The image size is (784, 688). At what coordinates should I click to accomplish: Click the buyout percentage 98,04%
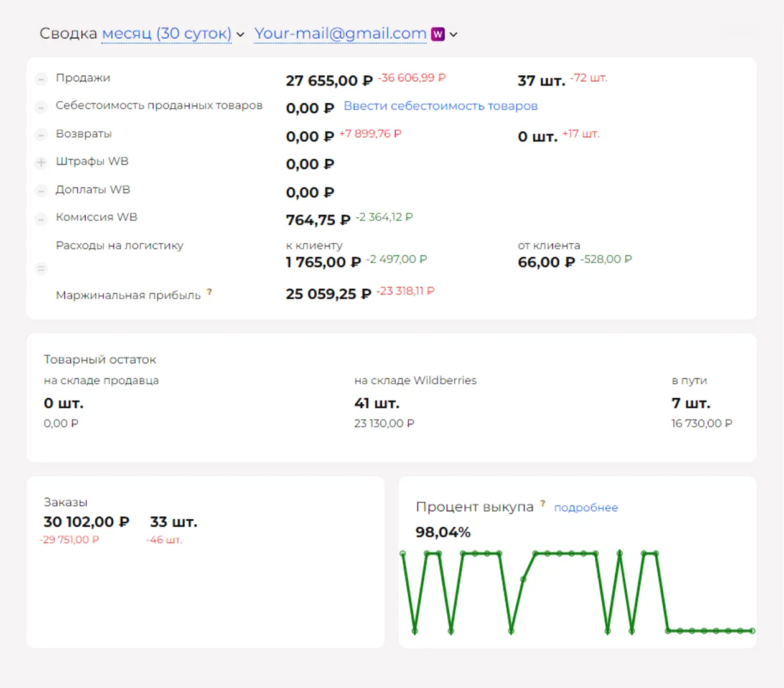[x=443, y=532]
